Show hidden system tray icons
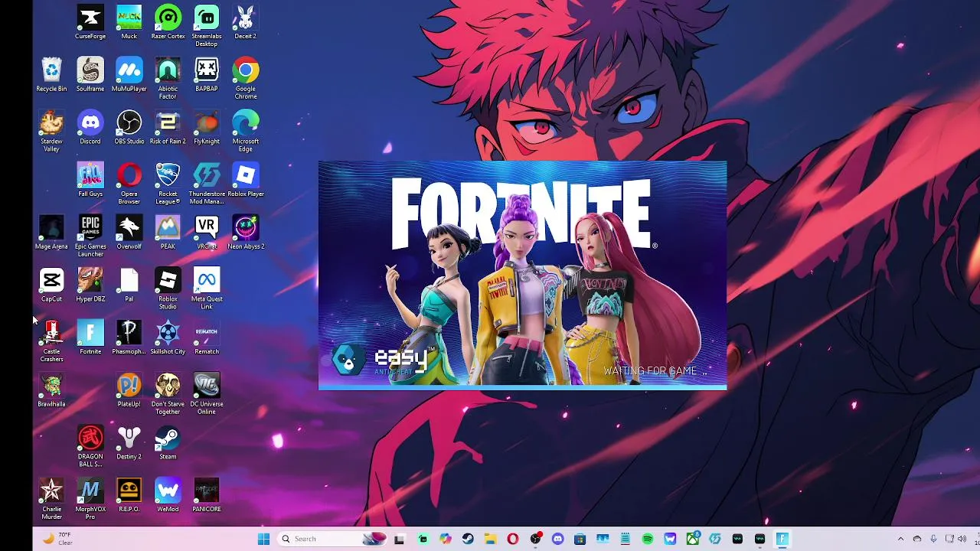Screen dimensions: 980x551 900,539
